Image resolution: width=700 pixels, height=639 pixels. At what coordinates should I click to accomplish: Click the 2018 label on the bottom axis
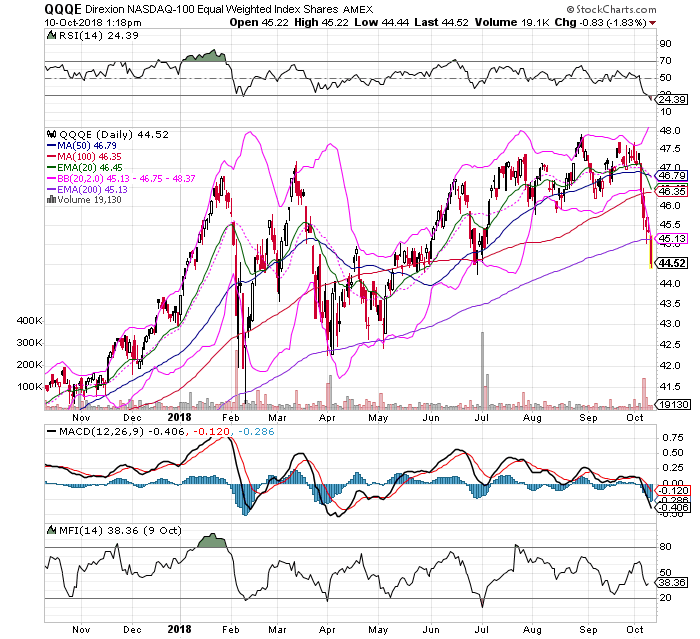(x=179, y=630)
